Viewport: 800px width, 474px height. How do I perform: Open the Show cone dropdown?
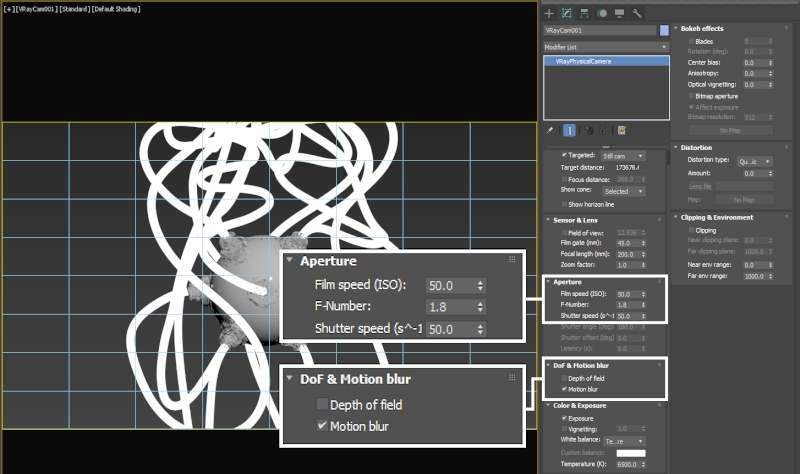623,191
